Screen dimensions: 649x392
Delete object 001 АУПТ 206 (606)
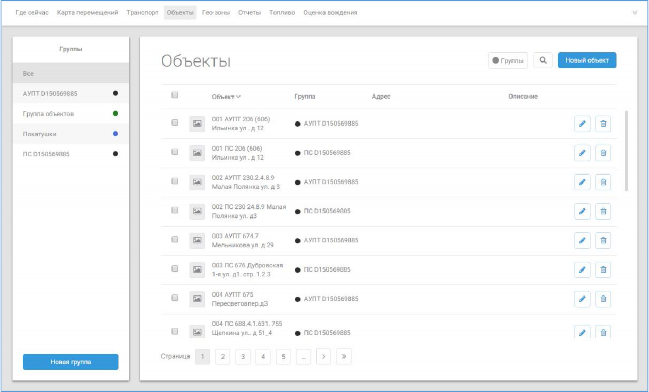pos(603,124)
